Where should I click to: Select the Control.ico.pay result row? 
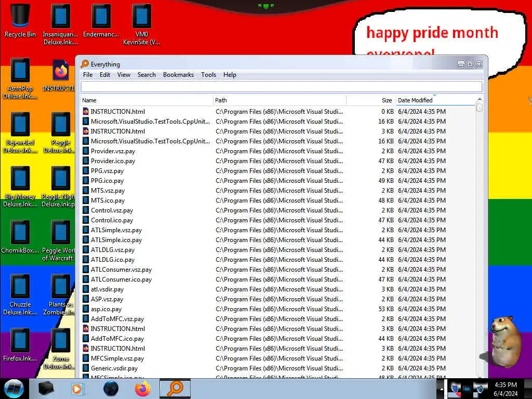click(278, 220)
